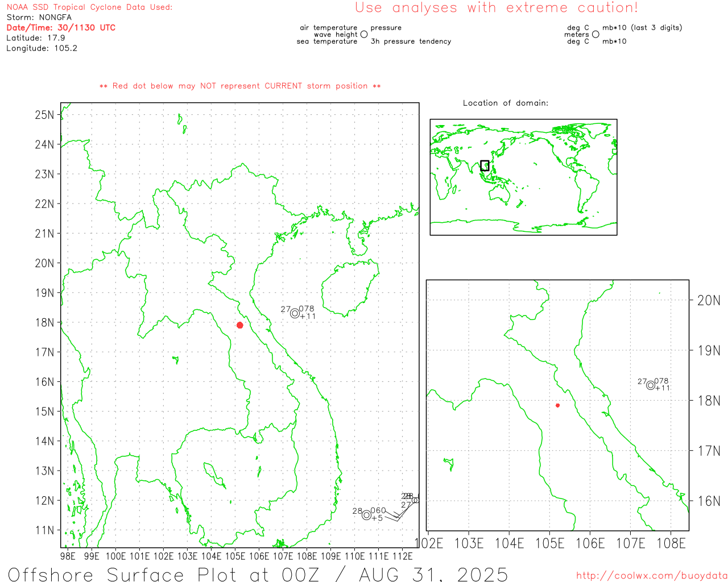Click the 'mb*10 (last 3 digits)' legend label
The image size is (728, 582).
[x=642, y=27]
